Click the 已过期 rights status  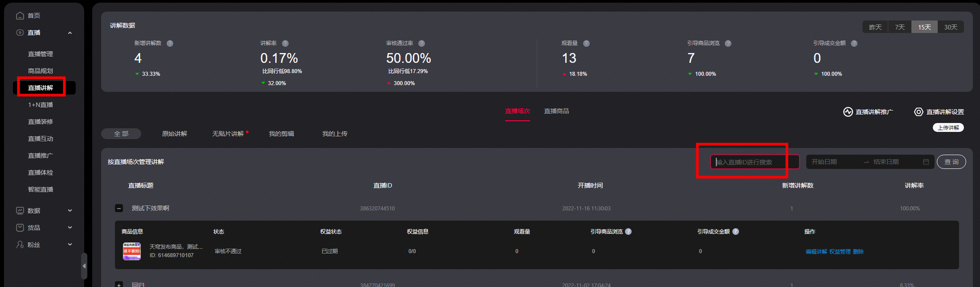(x=330, y=251)
